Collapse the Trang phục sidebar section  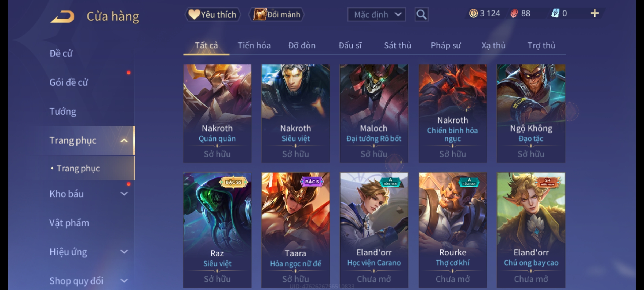[x=124, y=140]
